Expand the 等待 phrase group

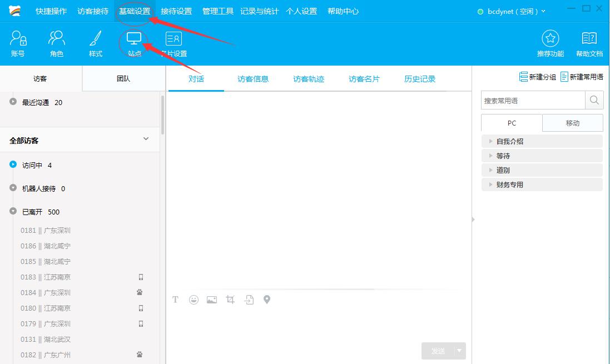point(503,156)
